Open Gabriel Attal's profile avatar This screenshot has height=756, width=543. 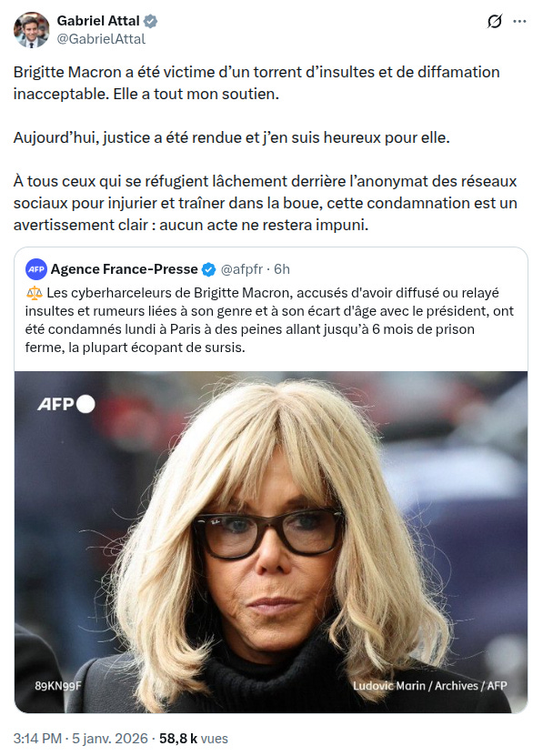[x=31, y=30]
